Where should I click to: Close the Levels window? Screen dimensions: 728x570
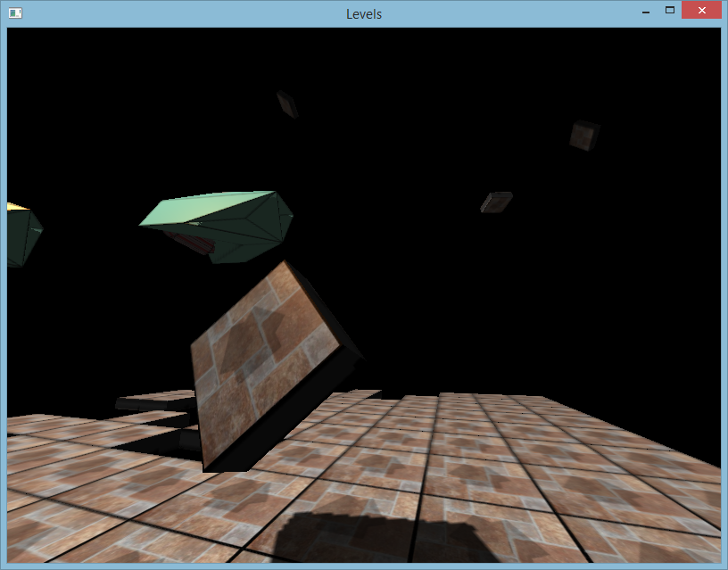(701, 10)
